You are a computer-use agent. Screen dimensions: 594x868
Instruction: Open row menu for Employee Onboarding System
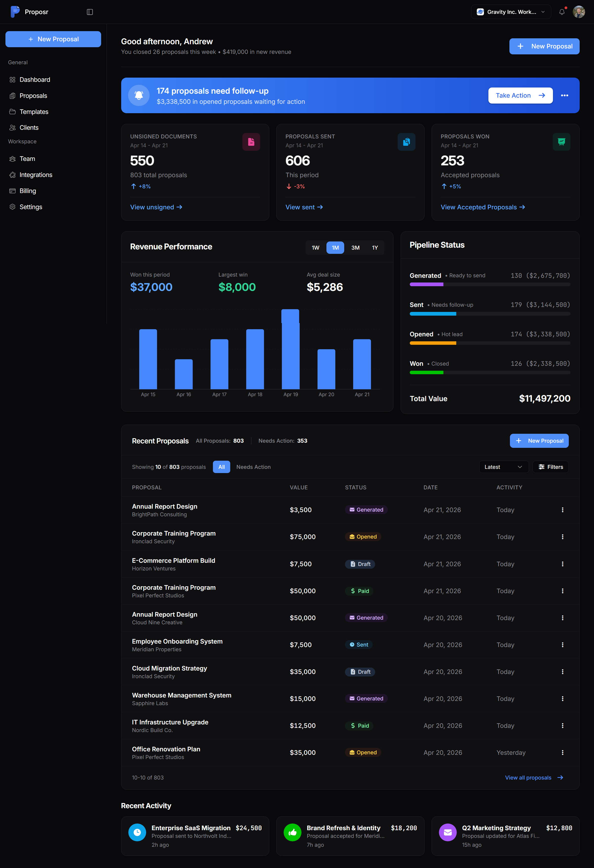coord(562,645)
